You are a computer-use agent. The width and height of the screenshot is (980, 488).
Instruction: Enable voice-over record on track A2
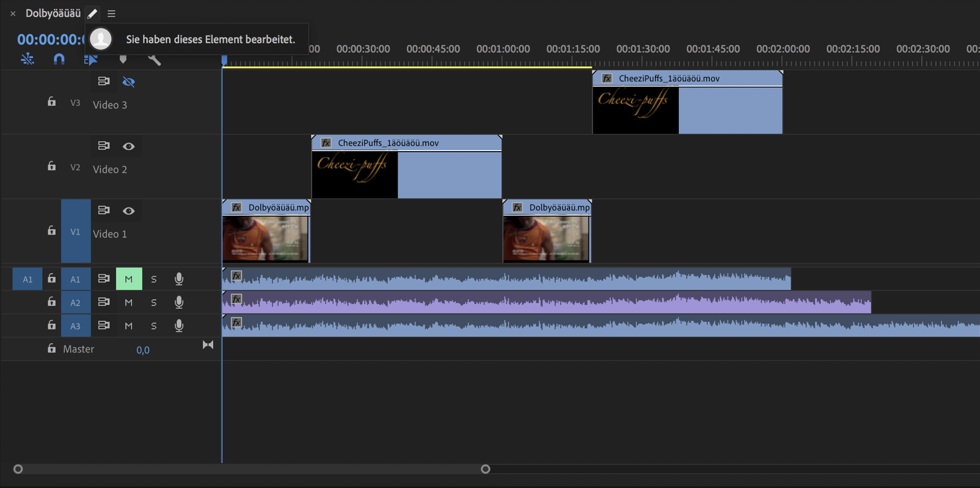(x=179, y=302)
